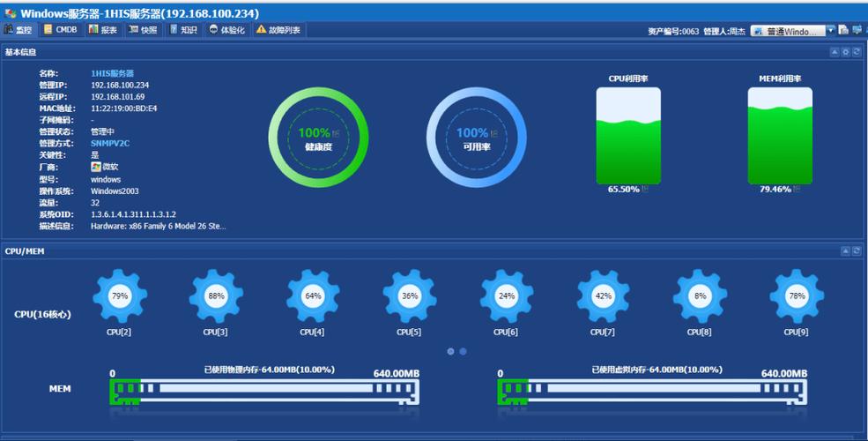The image size is (868, 441).
Task: Expand the 普通Windo... template dropdown arrow
Action: (831, 30)
